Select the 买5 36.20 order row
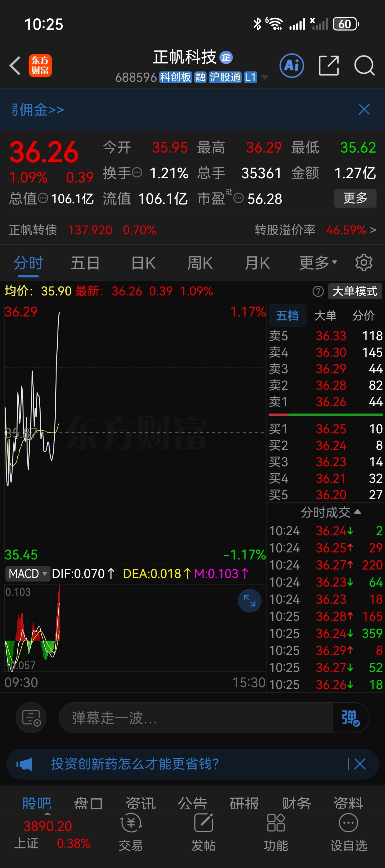The height and width of the screenshot is (868, 385). pos(326,495)
